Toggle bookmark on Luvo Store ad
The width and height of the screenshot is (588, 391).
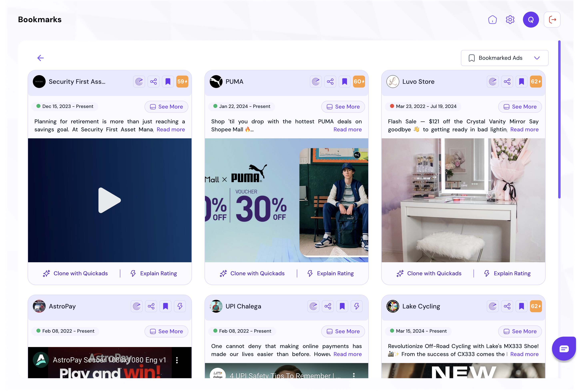(x=521, y=82)
